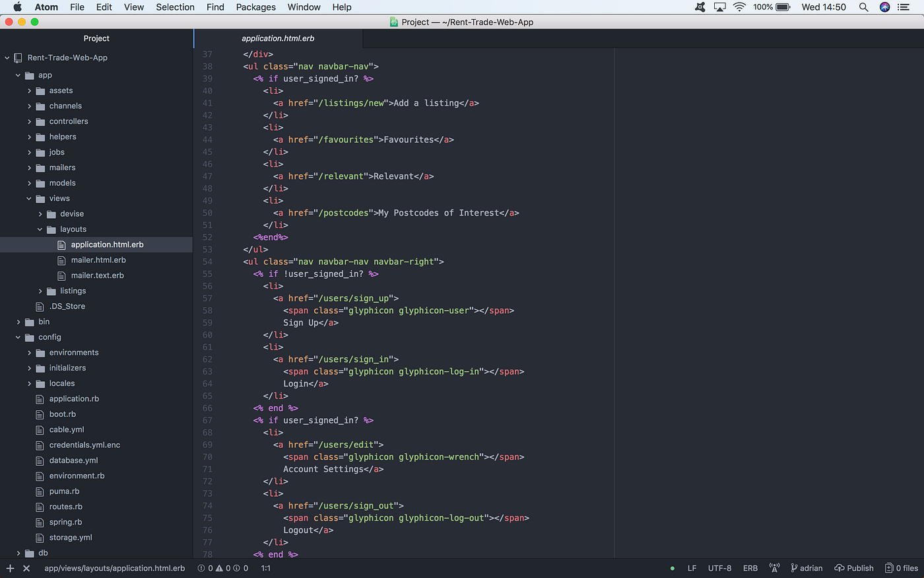Viewport: 924px width, 578px height.
Task: Open the View menu
Action: [134, 7]
